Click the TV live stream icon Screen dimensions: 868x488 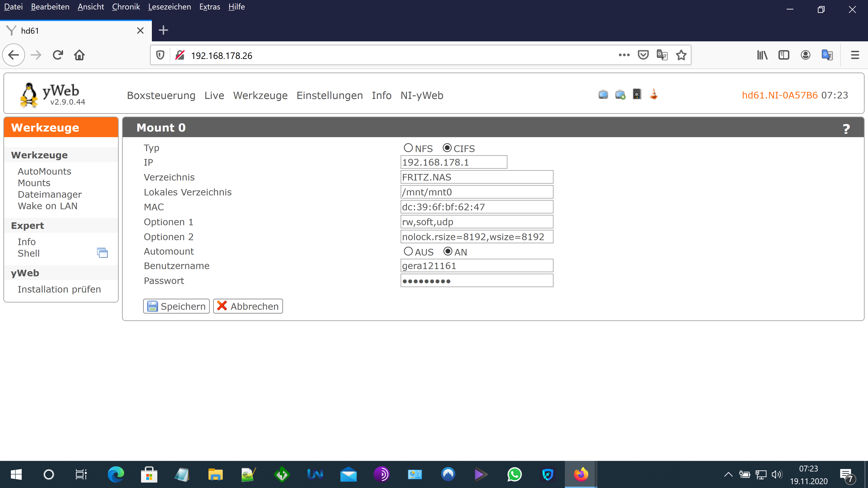coord(603,95)
